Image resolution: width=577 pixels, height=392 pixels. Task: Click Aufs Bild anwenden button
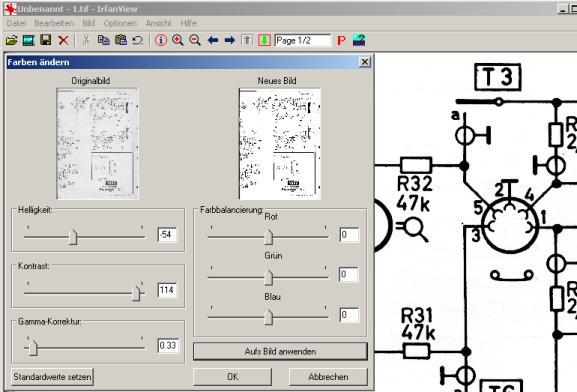tap(280, 352)
